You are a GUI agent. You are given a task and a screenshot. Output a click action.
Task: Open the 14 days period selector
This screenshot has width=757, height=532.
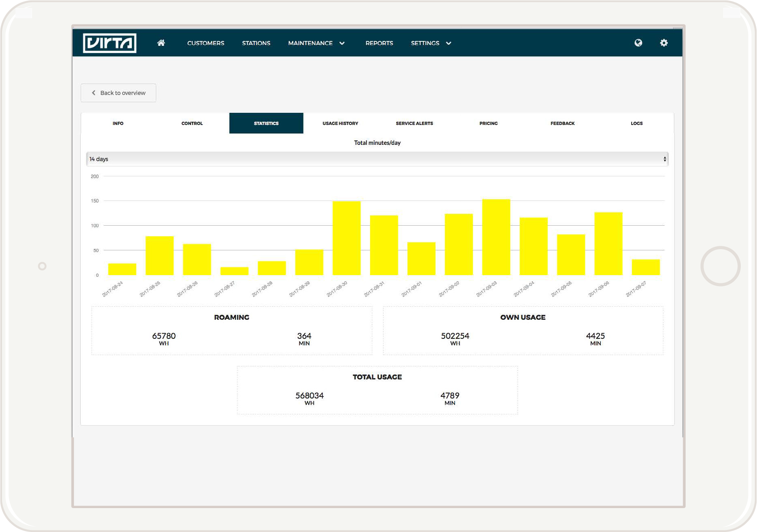click(377, 159)
